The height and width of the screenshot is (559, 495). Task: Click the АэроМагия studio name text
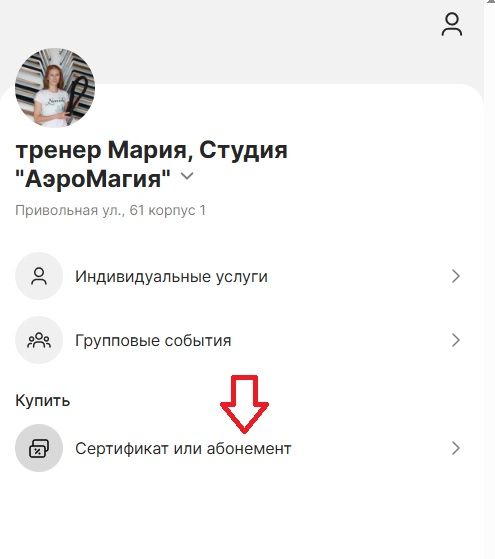pos(93,178)
